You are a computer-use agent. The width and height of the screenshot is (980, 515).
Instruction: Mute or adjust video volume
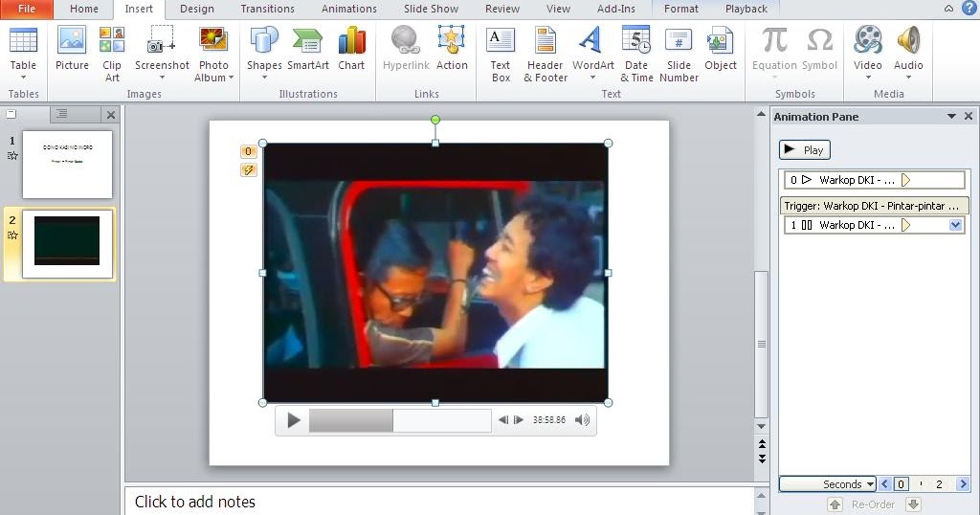(x=582, y=420)
